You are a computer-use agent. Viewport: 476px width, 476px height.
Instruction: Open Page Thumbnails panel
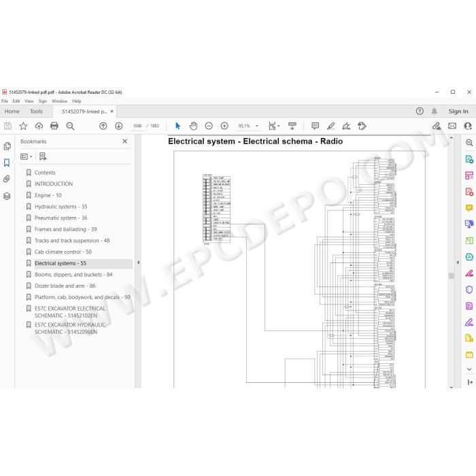[7, 146]
